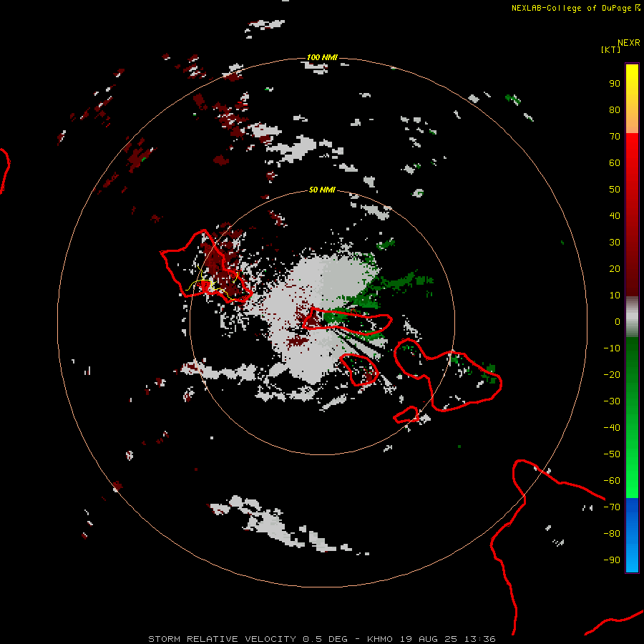Click the positive 10 scale value
644x644 pixels.
point(615,296)
